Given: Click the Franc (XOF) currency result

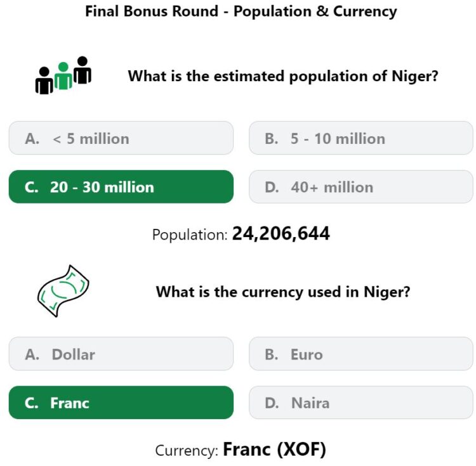Looking at the screenshot, I should tap(274, 450).
